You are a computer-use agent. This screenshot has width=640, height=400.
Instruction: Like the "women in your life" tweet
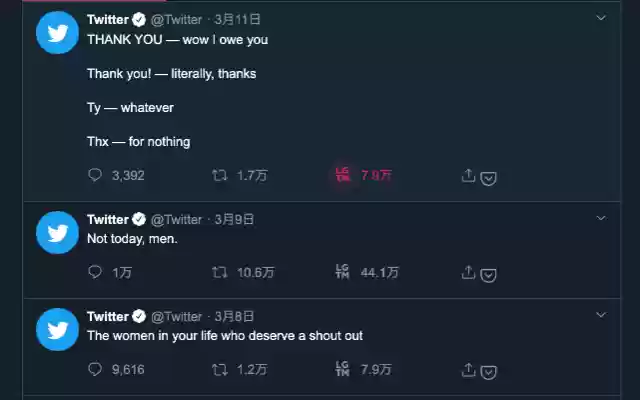coord(343,369)
